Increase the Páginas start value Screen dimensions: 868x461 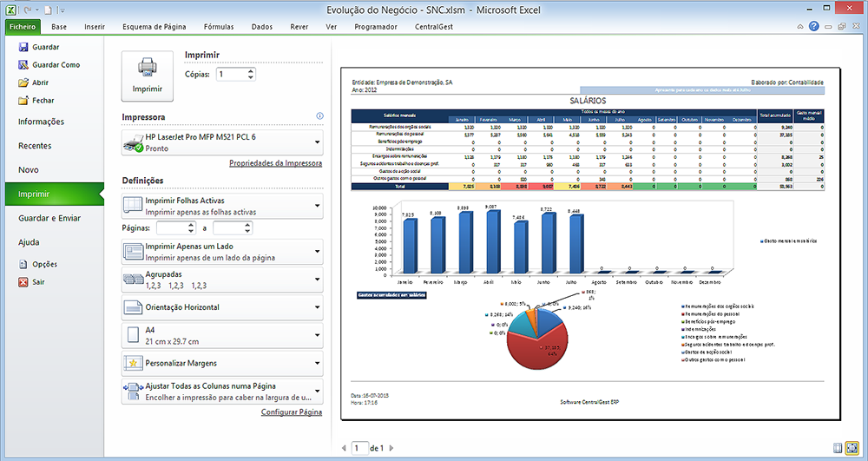[x=192, y=225]
